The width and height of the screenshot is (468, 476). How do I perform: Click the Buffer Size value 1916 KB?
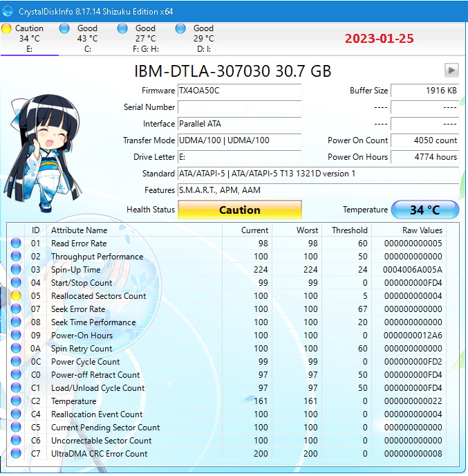[425, 91]
